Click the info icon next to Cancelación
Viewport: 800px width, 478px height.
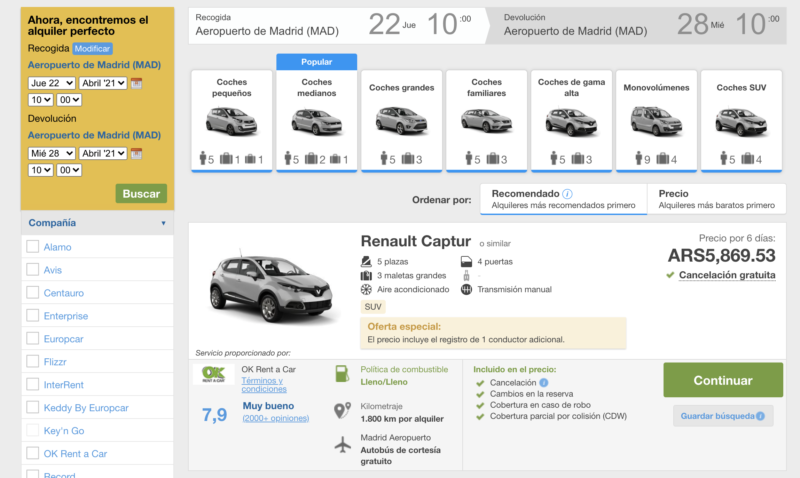pyautogui.click(x=544, y=382)
